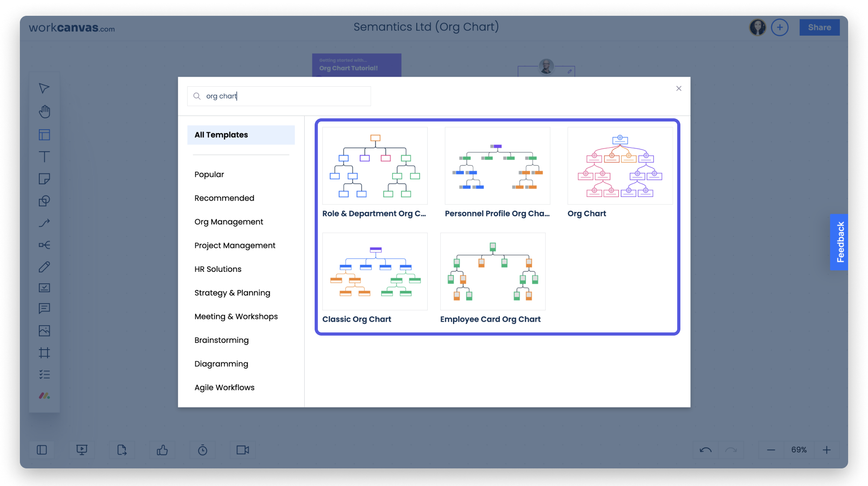Open the monday.com integration icon
The width and height of the screenshot is (868, 486).
44,396
